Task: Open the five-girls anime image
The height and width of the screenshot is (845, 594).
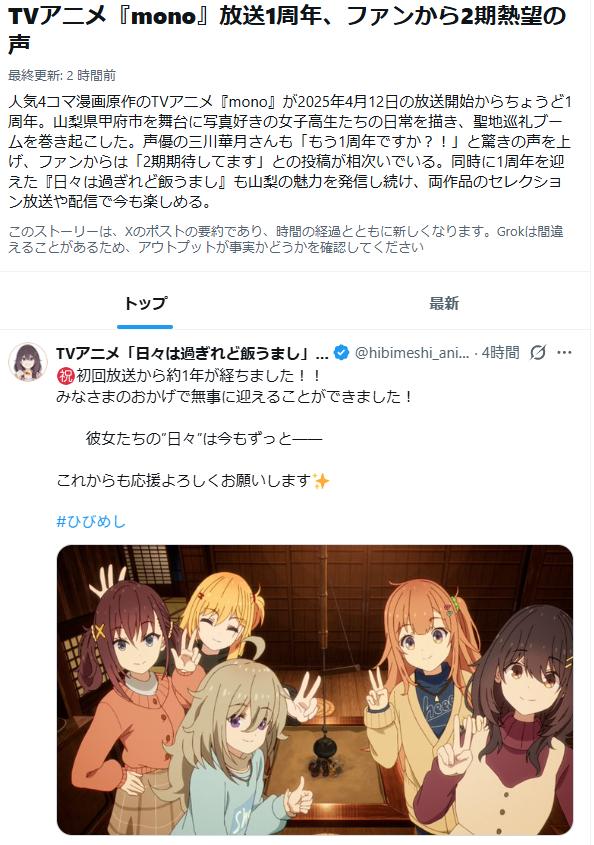Action: click(315, 690)
